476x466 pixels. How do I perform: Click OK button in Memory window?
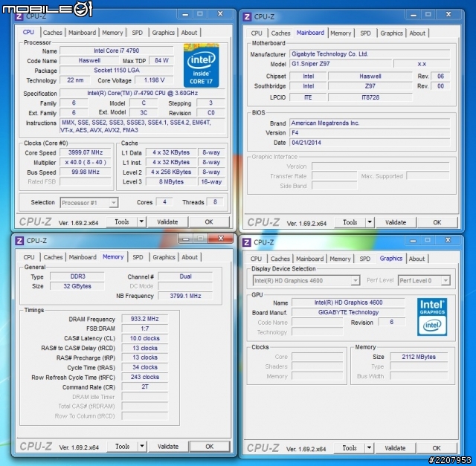tap(210, 446)
